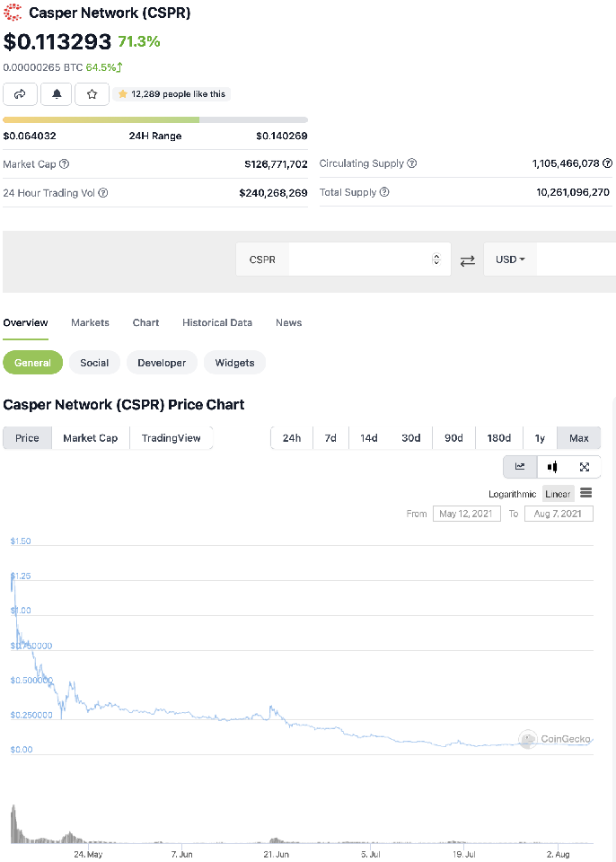Select the Developer pill button
The width and height of the screenshot is (616, 862).
(x=162, y=363)
